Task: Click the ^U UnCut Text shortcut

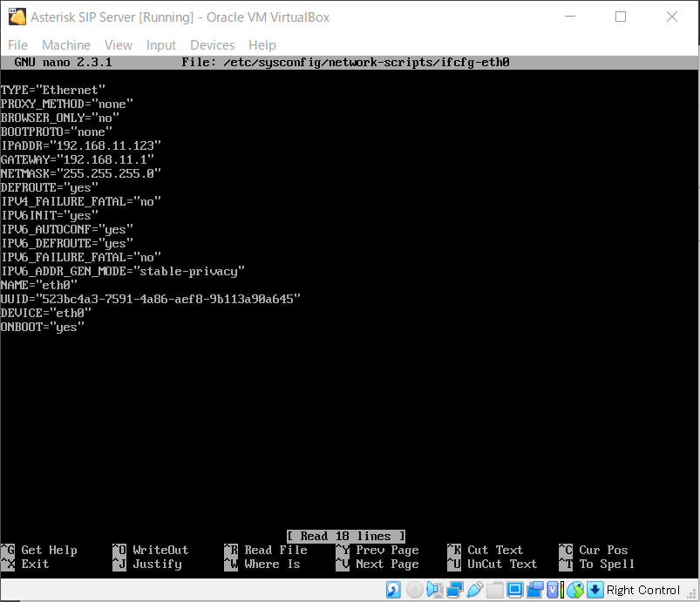Action: pos(493,564)
